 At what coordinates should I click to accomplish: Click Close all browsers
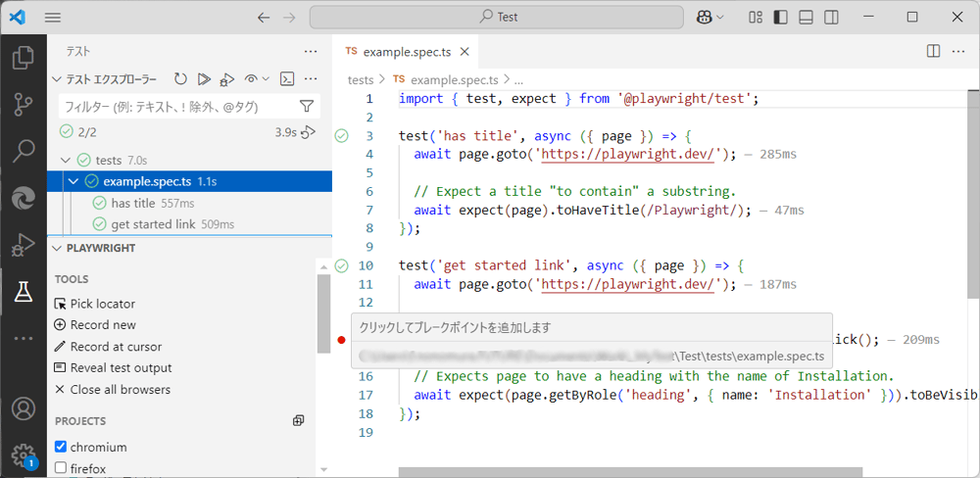tap(113, 389)
